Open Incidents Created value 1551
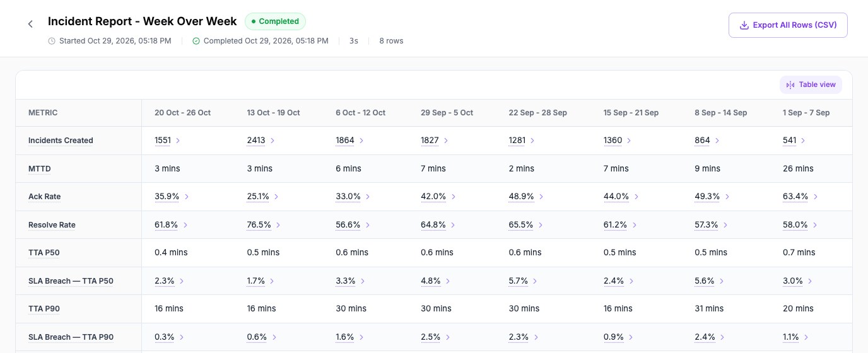Screen dimensions: 868x353 click(163, 141)
